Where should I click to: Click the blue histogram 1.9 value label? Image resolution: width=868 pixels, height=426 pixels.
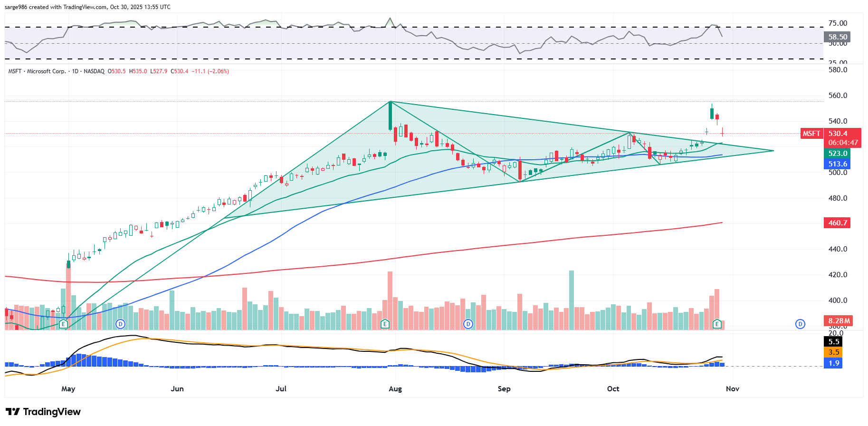click(834, 363)
